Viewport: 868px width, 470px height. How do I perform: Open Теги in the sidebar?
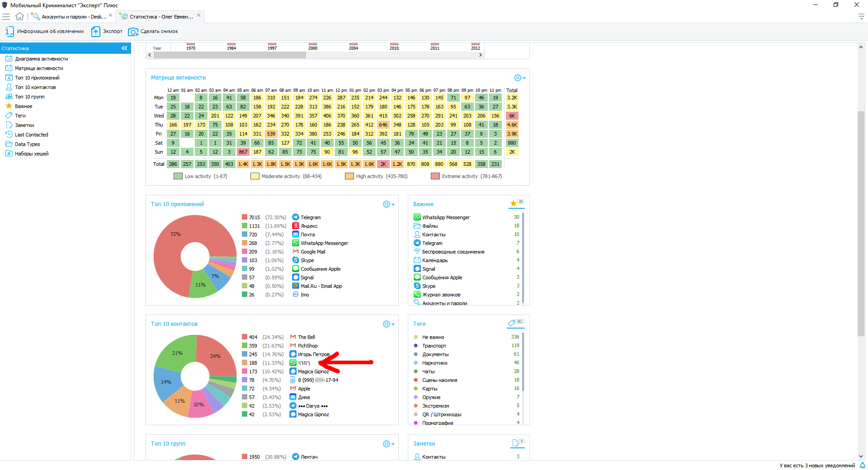[x=20, y=116]
